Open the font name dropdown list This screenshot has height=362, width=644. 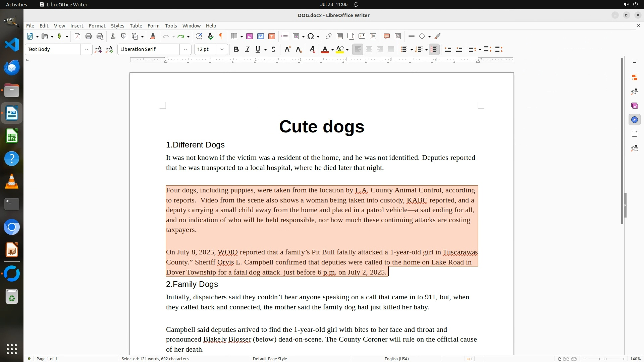click(185, 50)
